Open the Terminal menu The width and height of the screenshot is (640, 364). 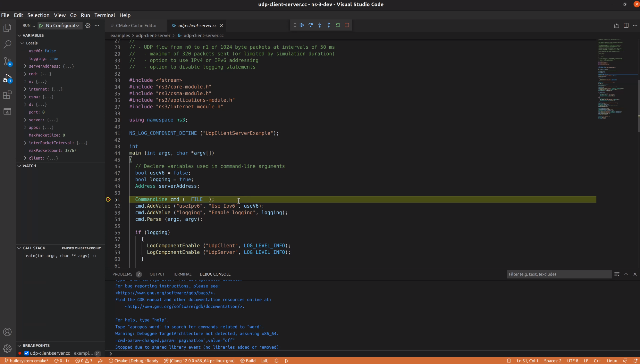pos(105,15)
